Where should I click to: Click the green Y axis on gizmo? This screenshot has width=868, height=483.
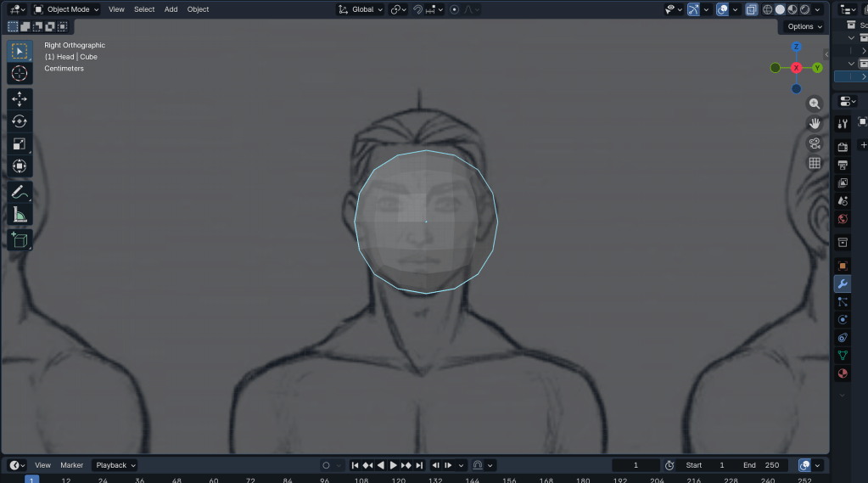817,68
